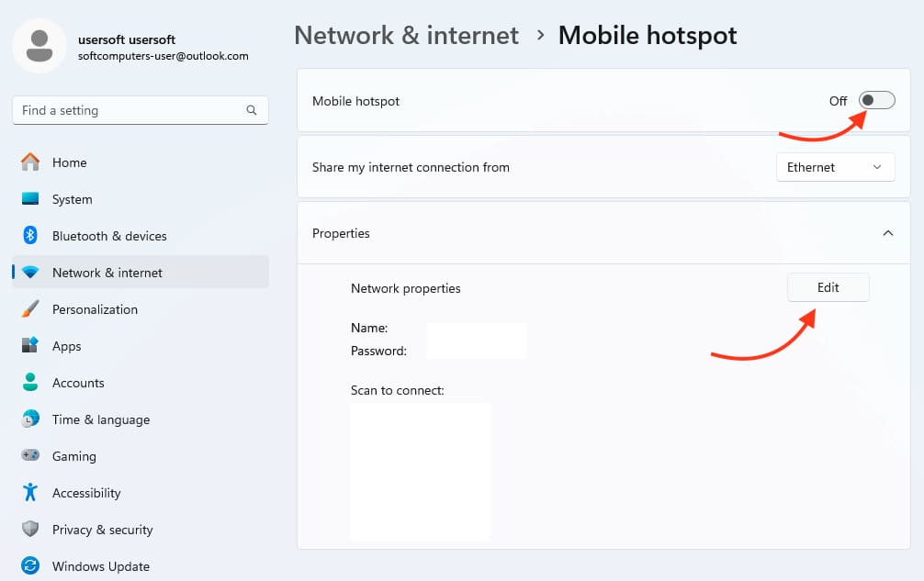Open System settings via monitor icon
The height and width of the screenshot is (581, 924).
[30, 199]
